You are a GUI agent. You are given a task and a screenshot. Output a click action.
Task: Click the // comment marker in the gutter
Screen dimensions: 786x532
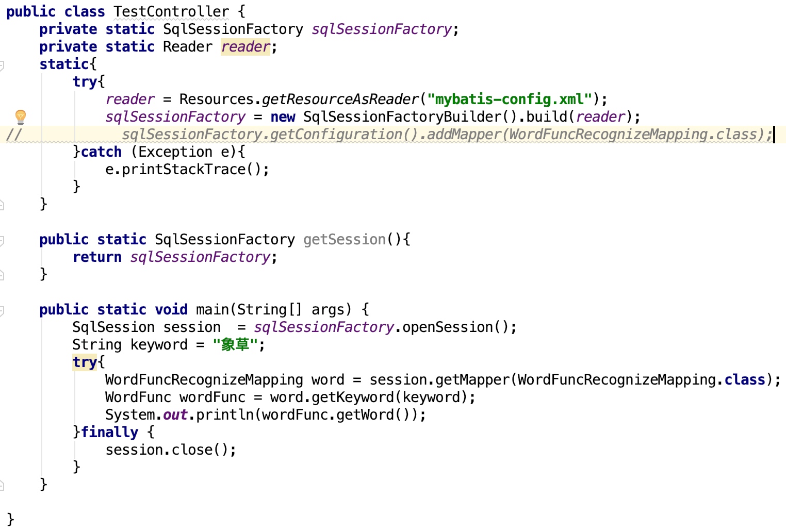coord(14,135)
